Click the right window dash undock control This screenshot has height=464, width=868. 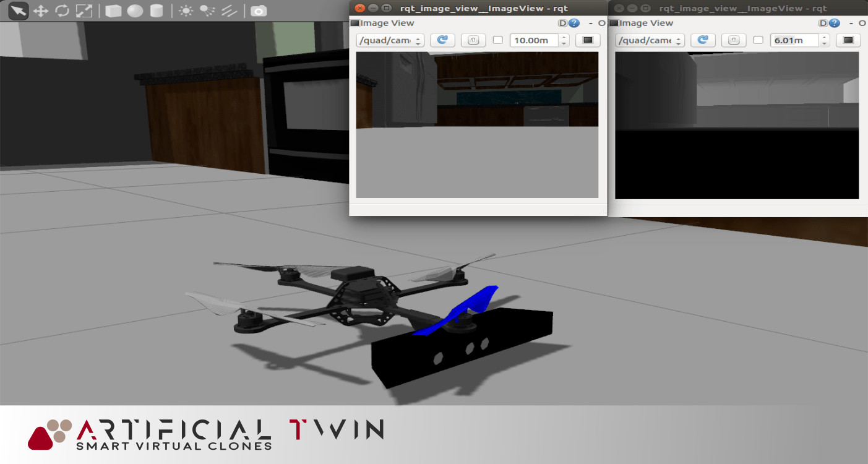coord(851,23)
